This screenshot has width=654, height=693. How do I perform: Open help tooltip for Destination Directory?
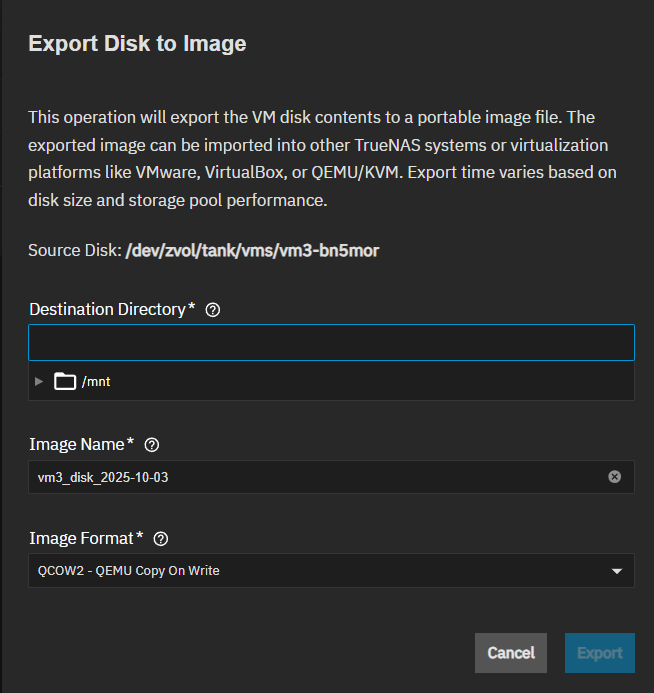(x=212, y=310)
